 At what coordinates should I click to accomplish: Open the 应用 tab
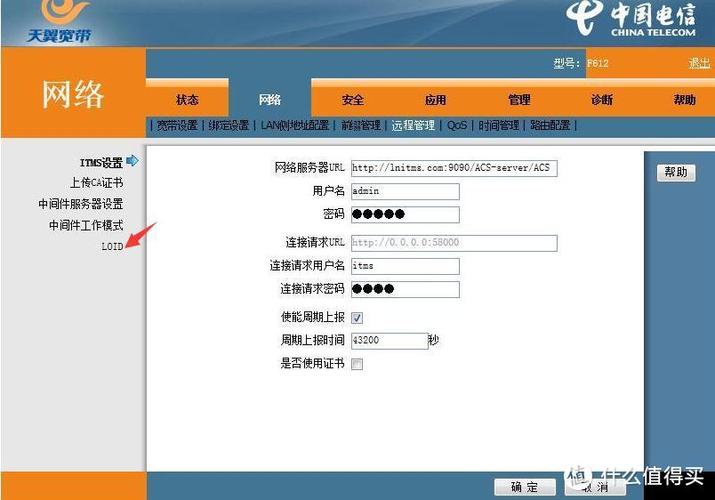pyautogui.click(x=435, y=99)
